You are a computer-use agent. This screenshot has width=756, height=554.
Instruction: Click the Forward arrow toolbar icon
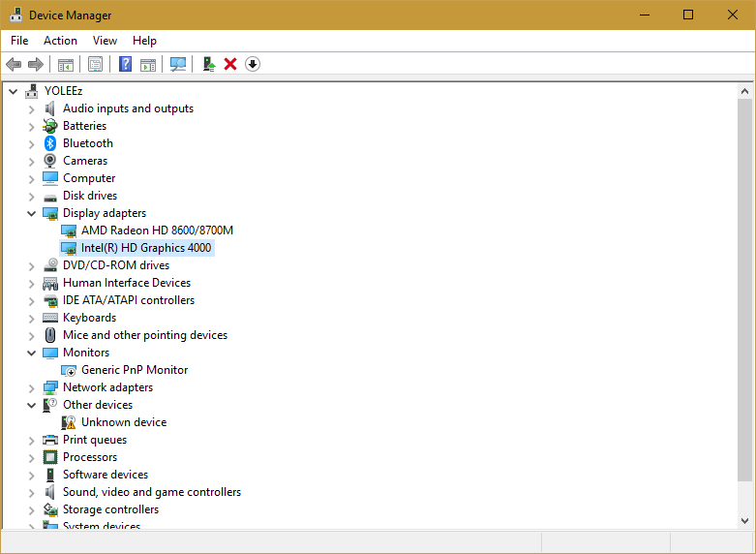(x=36, y=64)
